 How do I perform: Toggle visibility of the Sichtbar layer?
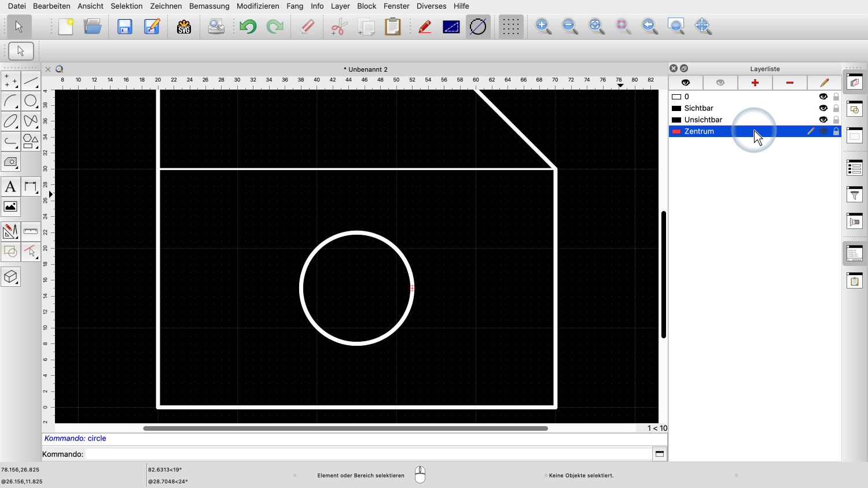point(823,108)
